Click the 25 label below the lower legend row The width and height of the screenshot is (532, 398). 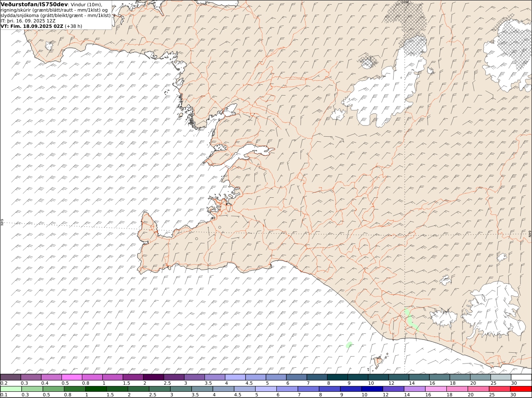(x=492, y=394)
